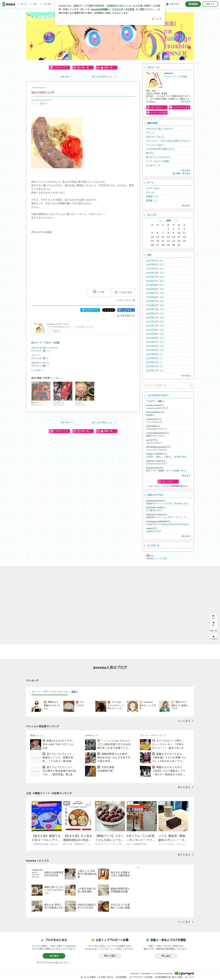Click the magnifier icon in the blog search box
220x980 pixels.
point(191,385)
